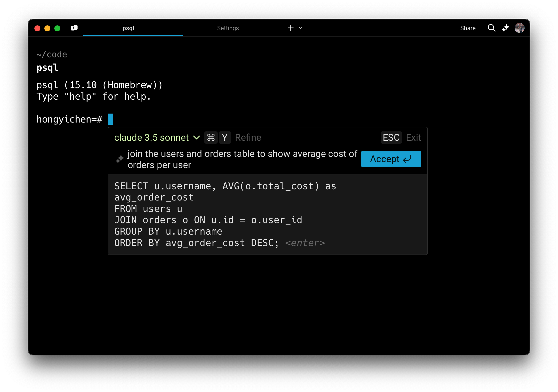Open search with the magnifier icon
The width and height of the screenshot is (558, 392).
coord(491,28)
